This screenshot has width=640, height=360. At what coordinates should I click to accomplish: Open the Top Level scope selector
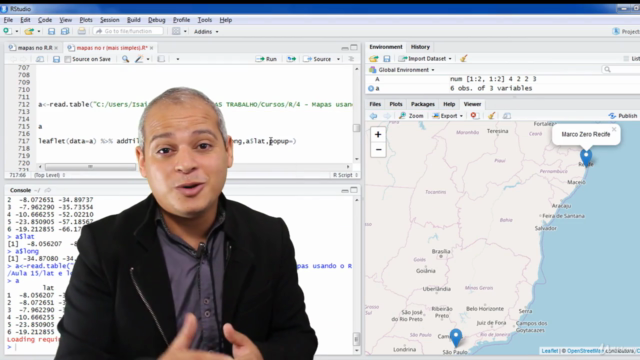tap(49, 175)
